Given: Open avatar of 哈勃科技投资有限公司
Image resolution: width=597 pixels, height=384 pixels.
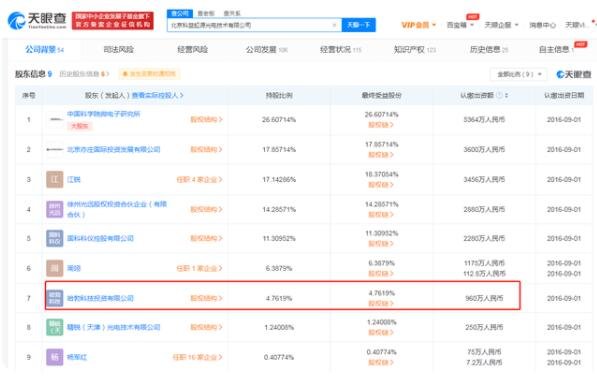Looking at the screenshot, I should click(55, 298).
